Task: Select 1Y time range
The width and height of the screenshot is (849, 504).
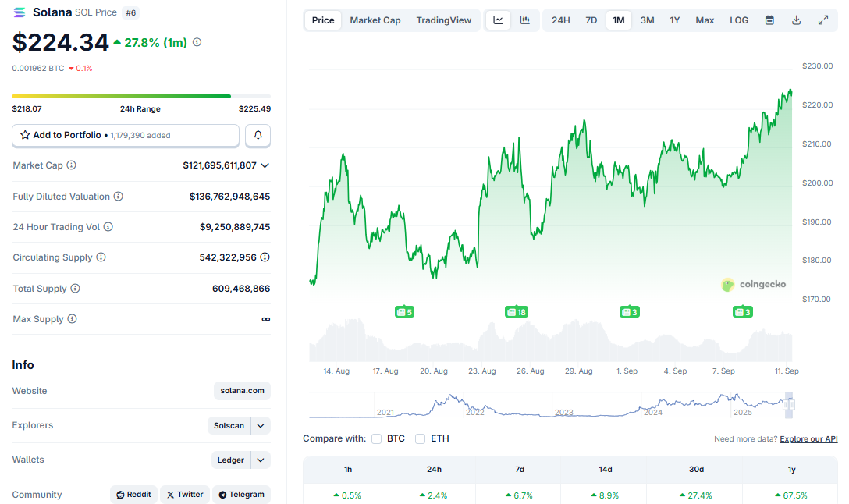Action: (x=675, y=20)
